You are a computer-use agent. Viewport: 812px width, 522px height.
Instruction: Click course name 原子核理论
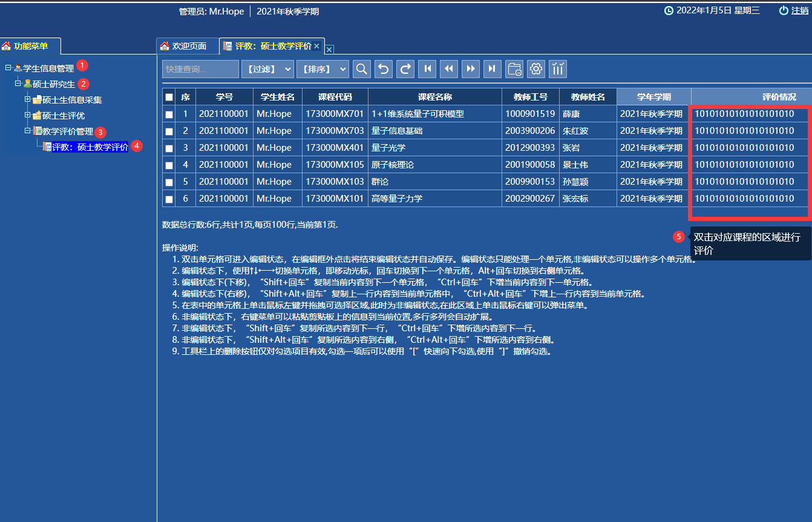tap(393, 165)
